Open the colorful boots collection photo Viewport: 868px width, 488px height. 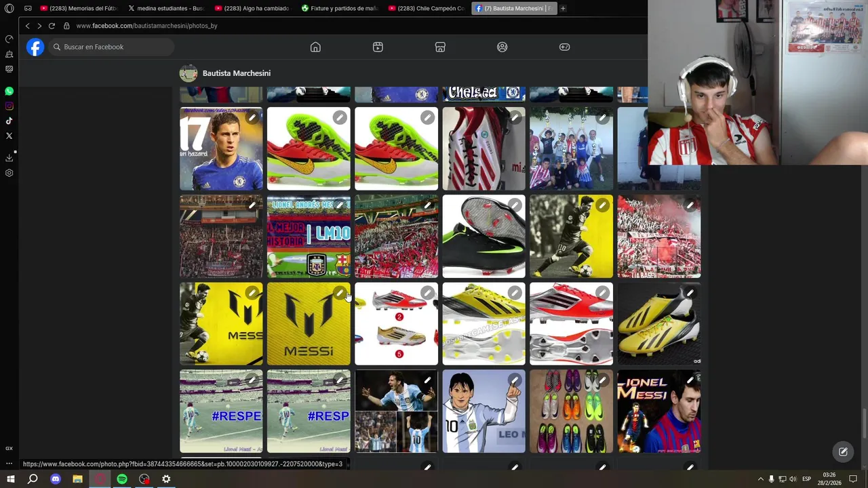coord(571,411)
